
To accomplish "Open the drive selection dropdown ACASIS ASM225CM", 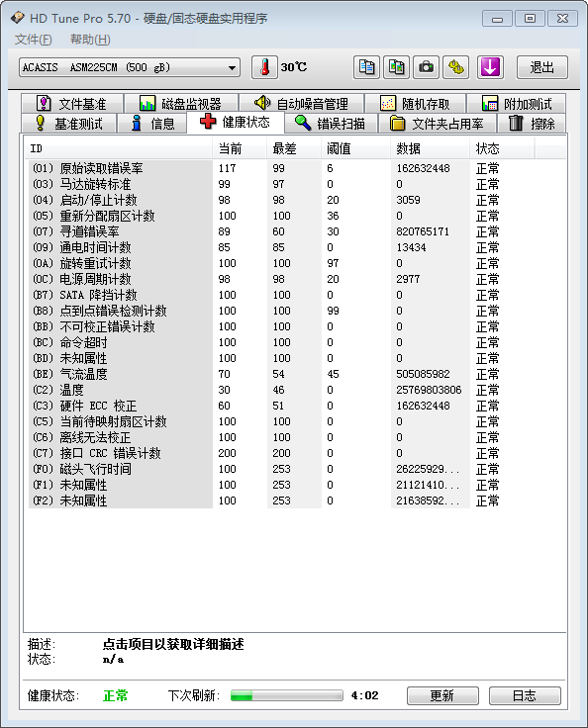I will tap(130, 68).
